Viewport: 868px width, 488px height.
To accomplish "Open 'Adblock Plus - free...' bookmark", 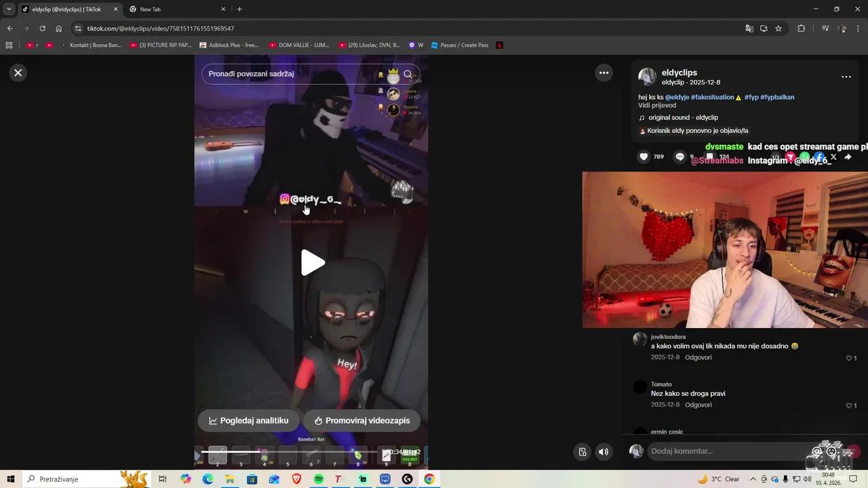I will [x=229, y=45].
